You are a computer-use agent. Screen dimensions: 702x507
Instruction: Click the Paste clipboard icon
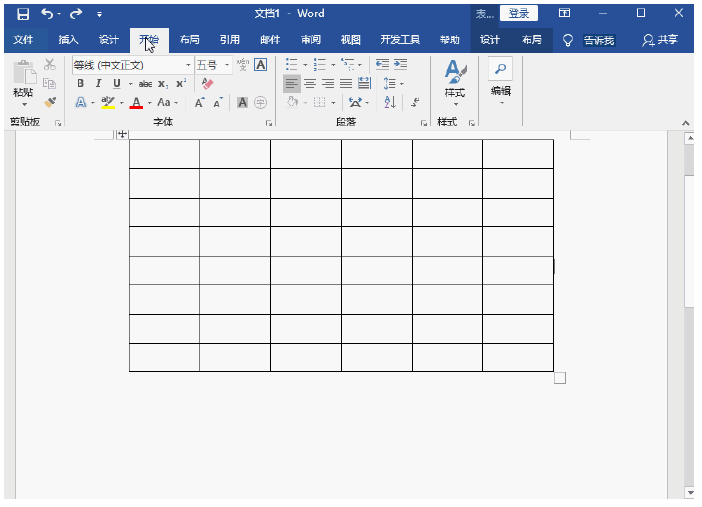[x=24, y=73]
